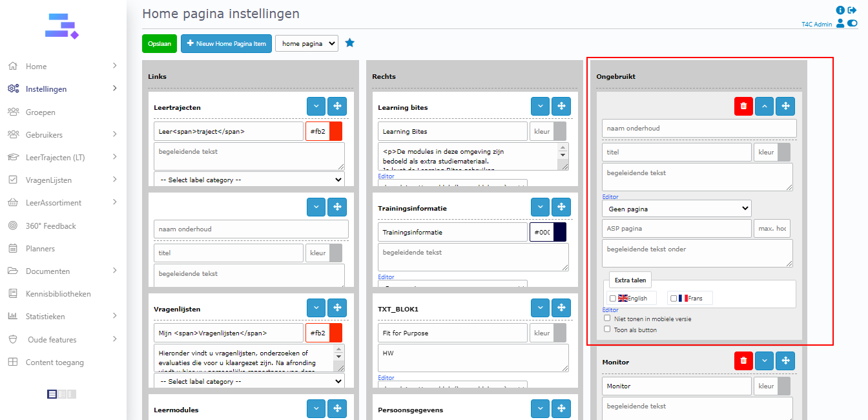
Task: Go to Kennisbibliotheken in the sidebar
Action: (x=58, y=293)
